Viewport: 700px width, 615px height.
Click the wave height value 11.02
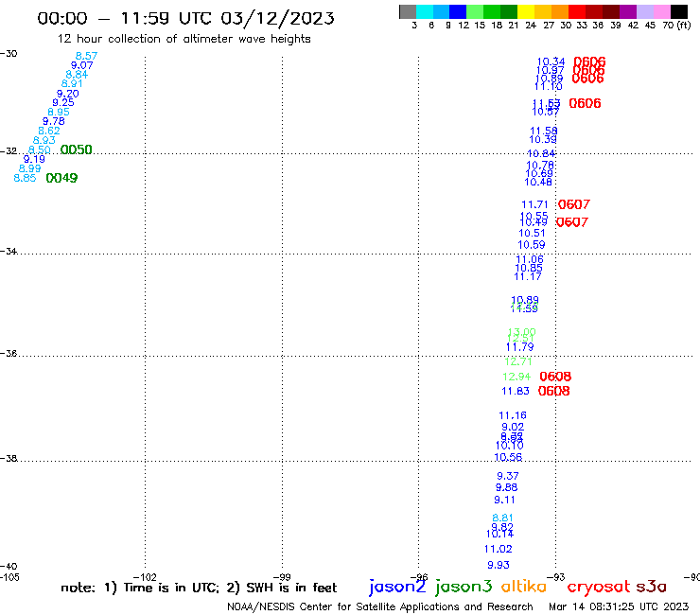[x=498, y=550]
